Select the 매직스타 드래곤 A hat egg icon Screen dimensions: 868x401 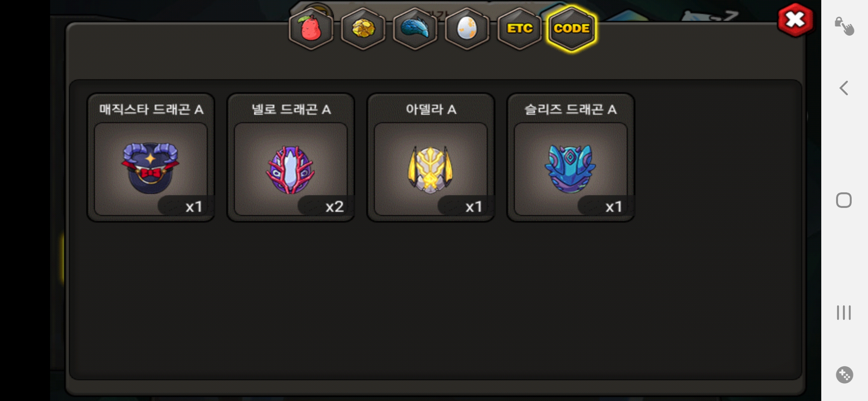click(150, 168)
